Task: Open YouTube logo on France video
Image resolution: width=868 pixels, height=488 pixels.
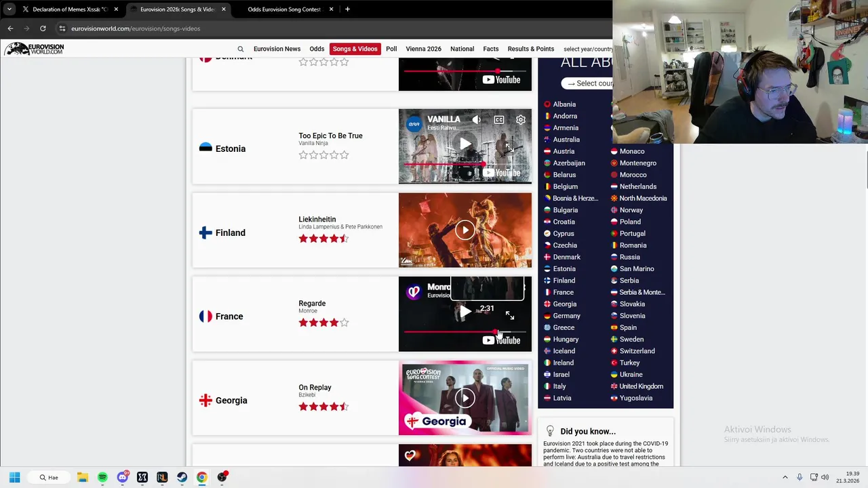Action: point(502,340)
